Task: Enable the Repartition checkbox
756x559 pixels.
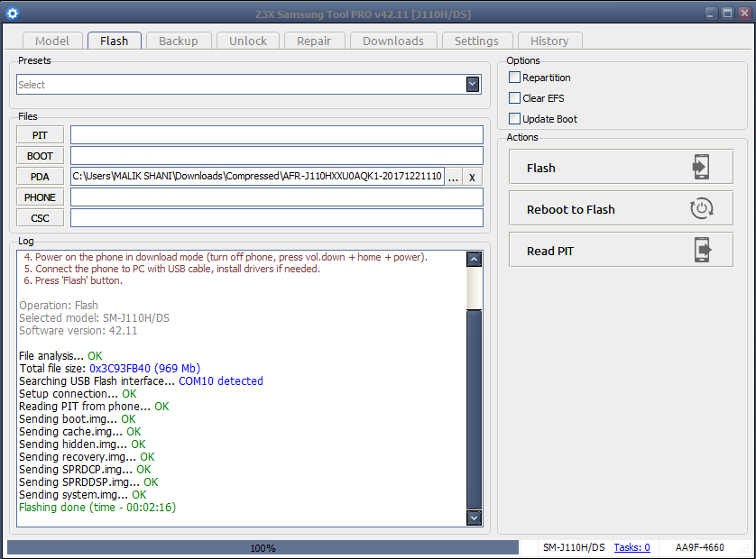Action: click(x=515, y=78)
